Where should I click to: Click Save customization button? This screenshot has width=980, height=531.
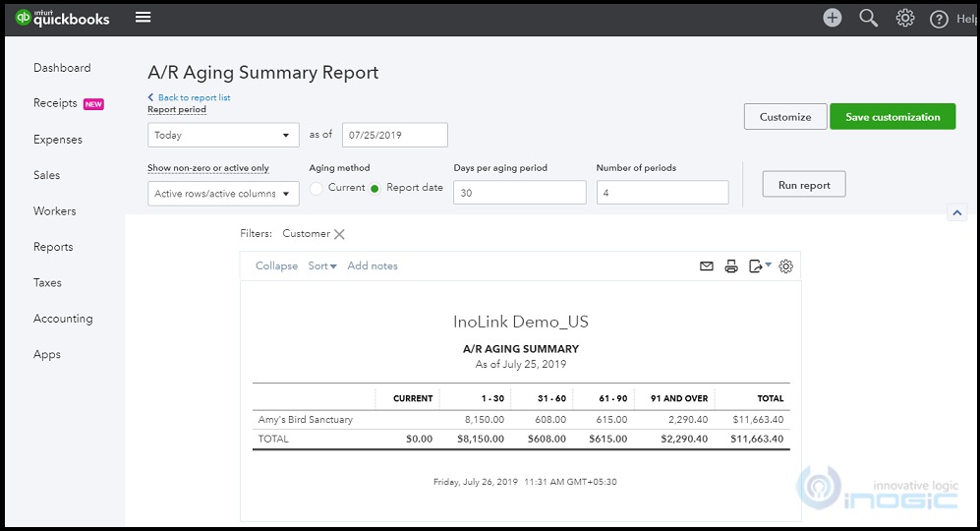click(893, 117)
